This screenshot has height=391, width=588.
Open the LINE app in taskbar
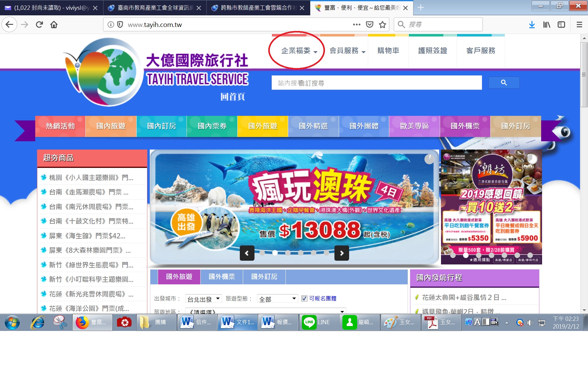(x=319, y=322)
